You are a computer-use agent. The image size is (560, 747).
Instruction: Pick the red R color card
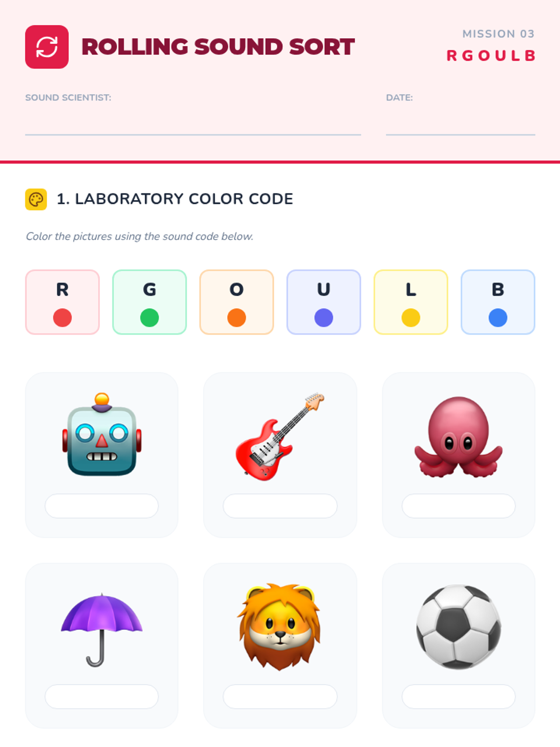tap(63, 302)
